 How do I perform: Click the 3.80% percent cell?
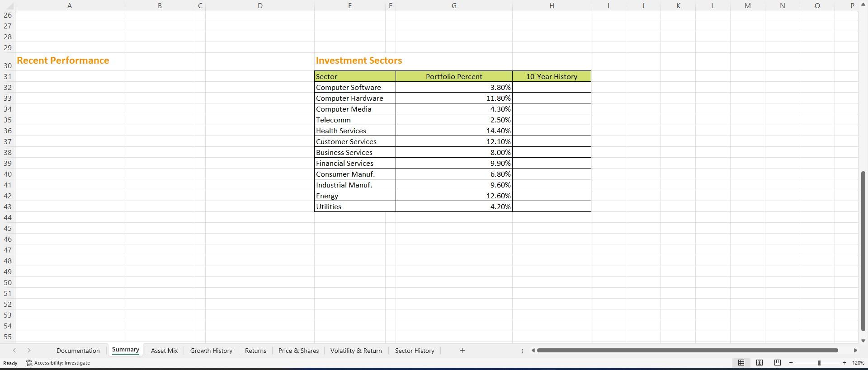point(454,87)
